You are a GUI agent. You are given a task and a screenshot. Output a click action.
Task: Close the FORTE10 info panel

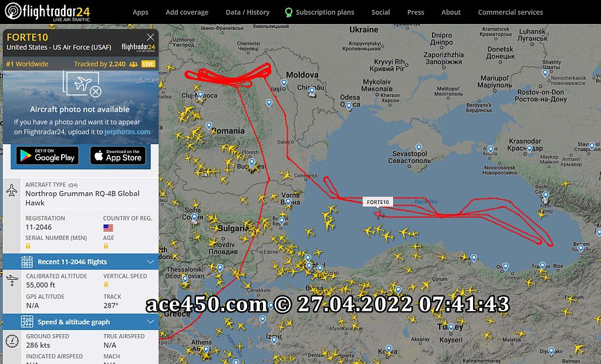[x=150, y=37]
